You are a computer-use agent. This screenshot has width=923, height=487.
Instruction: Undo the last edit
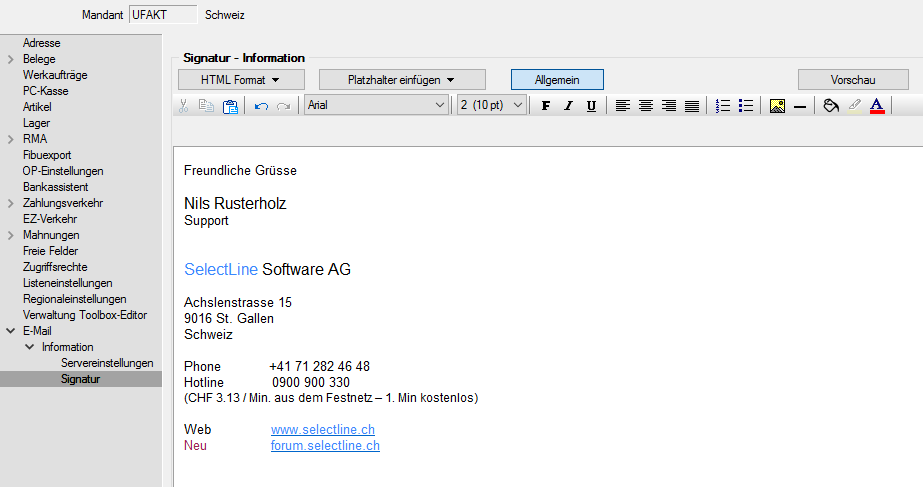click(261, 106)
